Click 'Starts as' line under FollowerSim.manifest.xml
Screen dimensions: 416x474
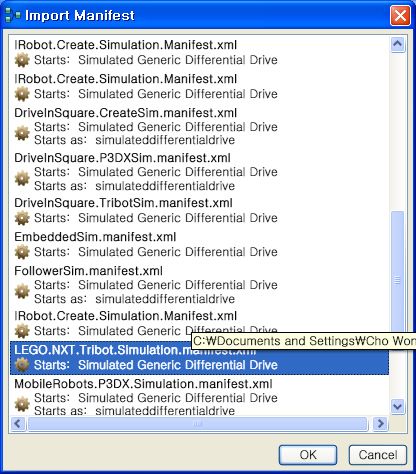[135, 299]
